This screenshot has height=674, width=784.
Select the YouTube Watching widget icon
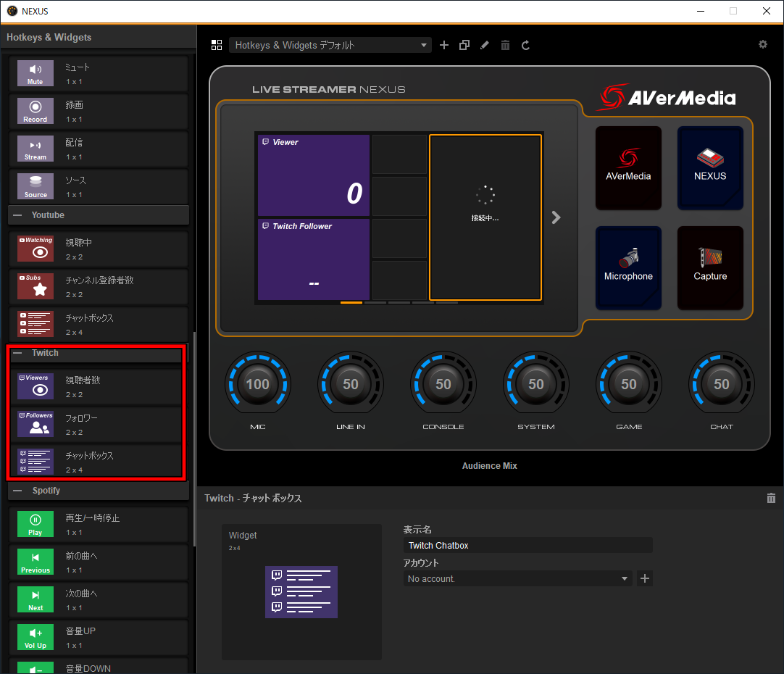point(36,249)
